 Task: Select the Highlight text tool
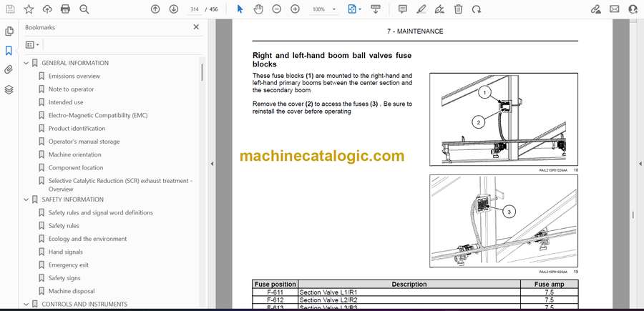click(x=421, y=9)
